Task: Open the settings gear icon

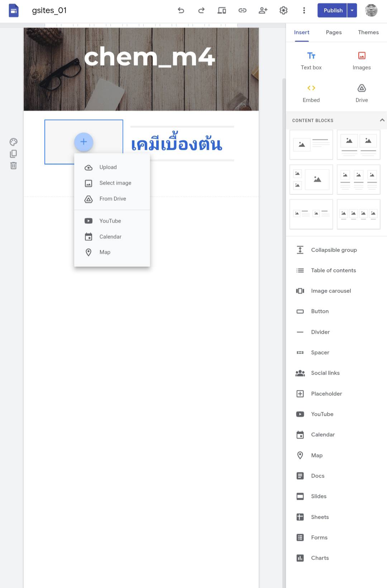Action: tap(283, 10)
